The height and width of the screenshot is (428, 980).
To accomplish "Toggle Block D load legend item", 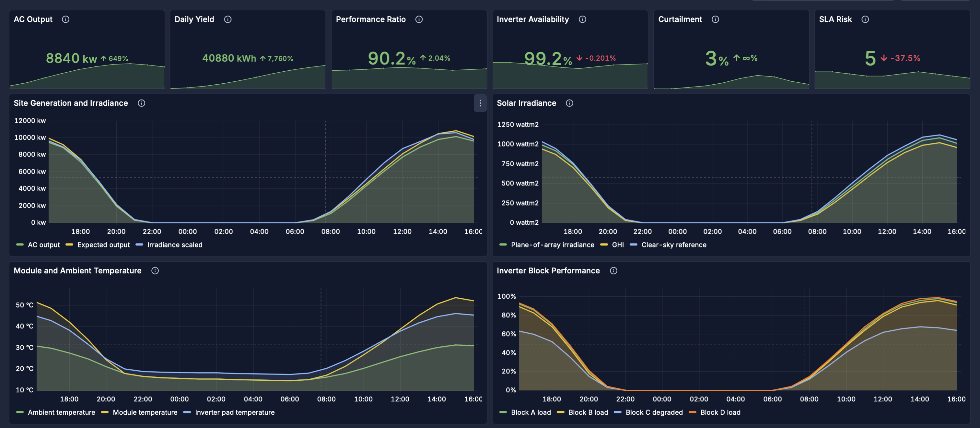I will tap(715, 412).
